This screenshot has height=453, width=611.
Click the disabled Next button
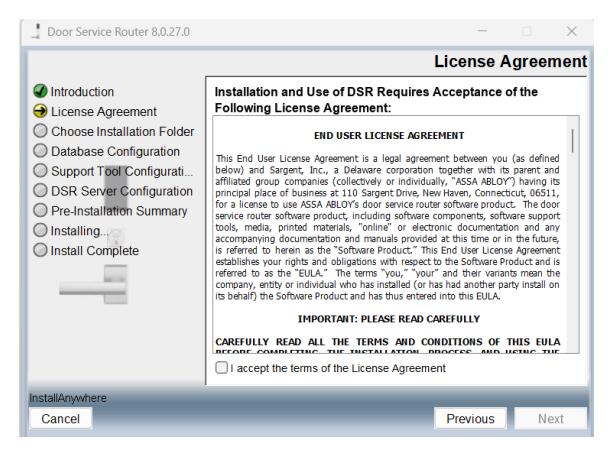point(551,419)
